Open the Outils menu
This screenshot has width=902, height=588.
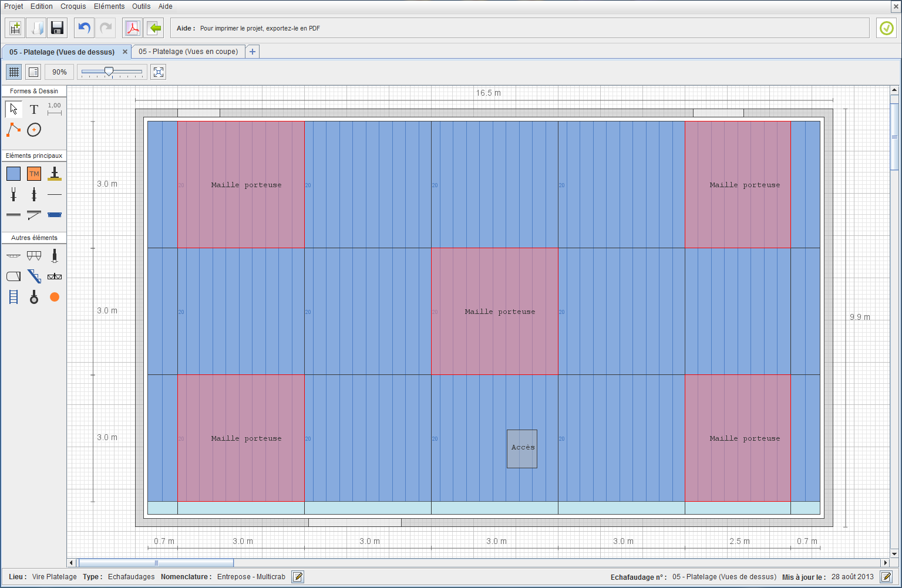coord(142,6)
